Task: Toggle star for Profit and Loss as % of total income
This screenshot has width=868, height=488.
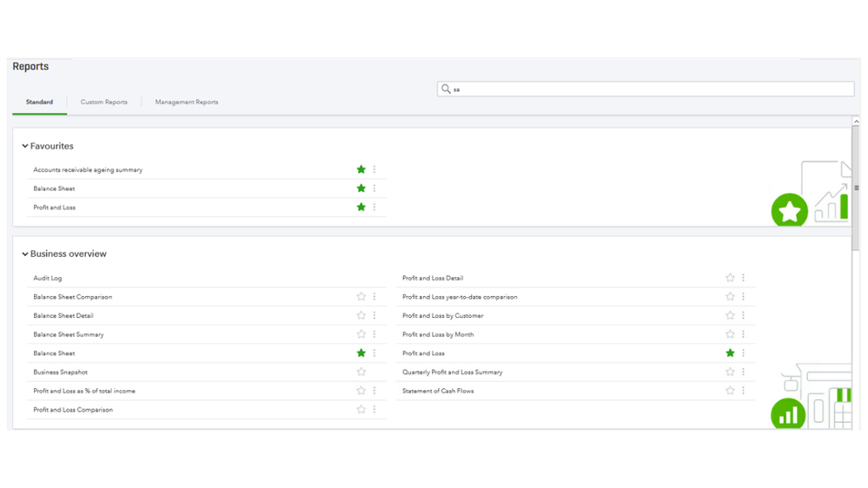Action: [361, 391]
